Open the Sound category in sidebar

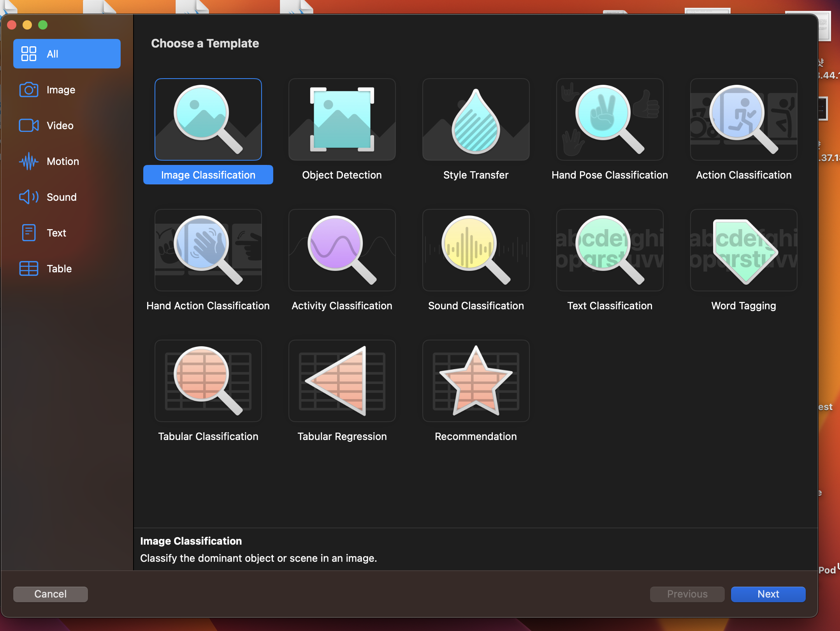coord(62,197)
